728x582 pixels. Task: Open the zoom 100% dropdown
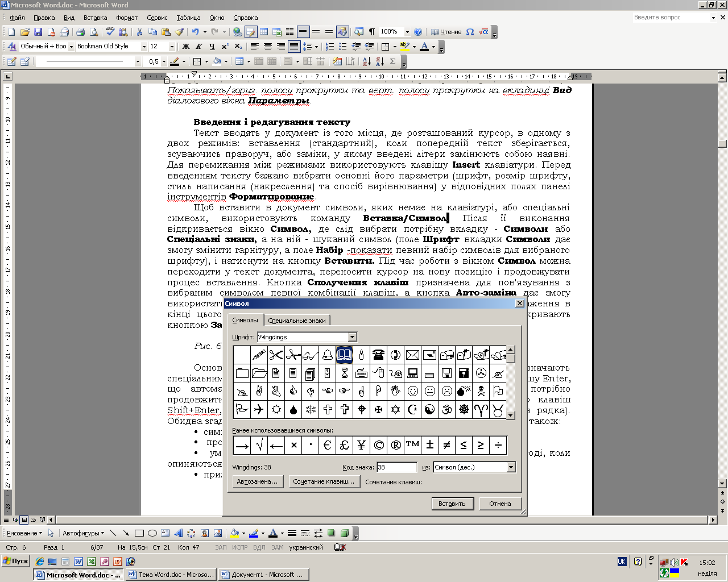click(x=407, y=32)
